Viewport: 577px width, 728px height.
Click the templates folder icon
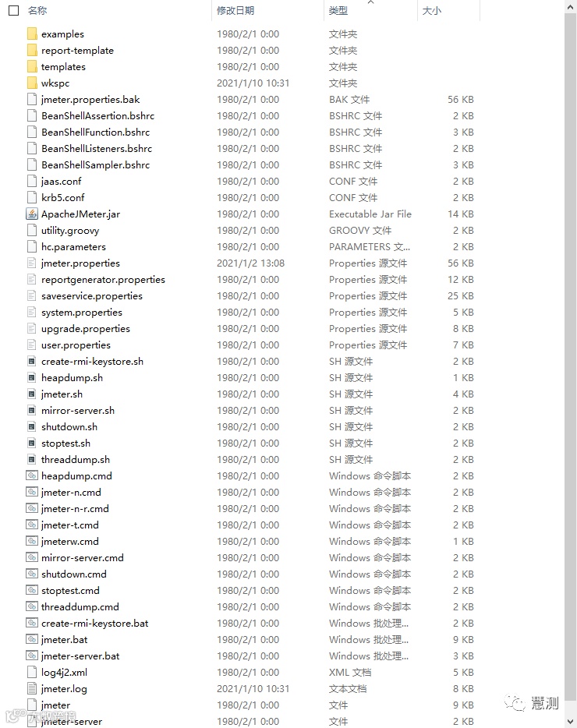(x=32, y=66)
